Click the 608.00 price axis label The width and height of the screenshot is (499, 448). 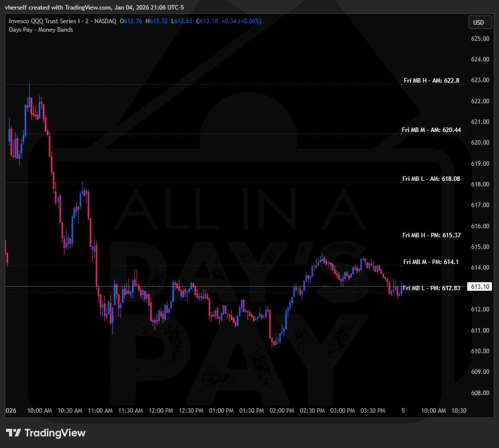480,393
